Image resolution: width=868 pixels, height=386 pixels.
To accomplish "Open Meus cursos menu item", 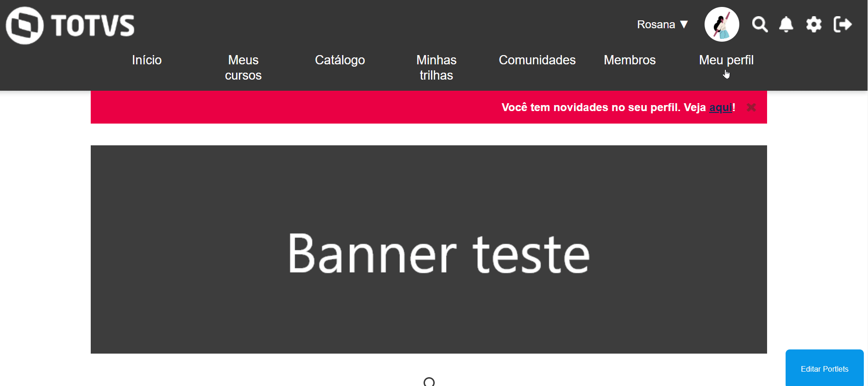I will [243, 68].
